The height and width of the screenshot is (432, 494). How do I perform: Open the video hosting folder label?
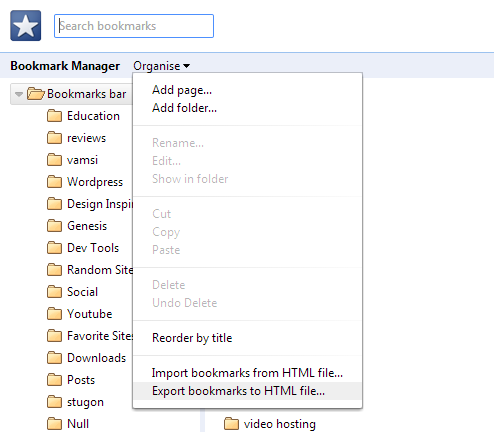tap(280, 424)
